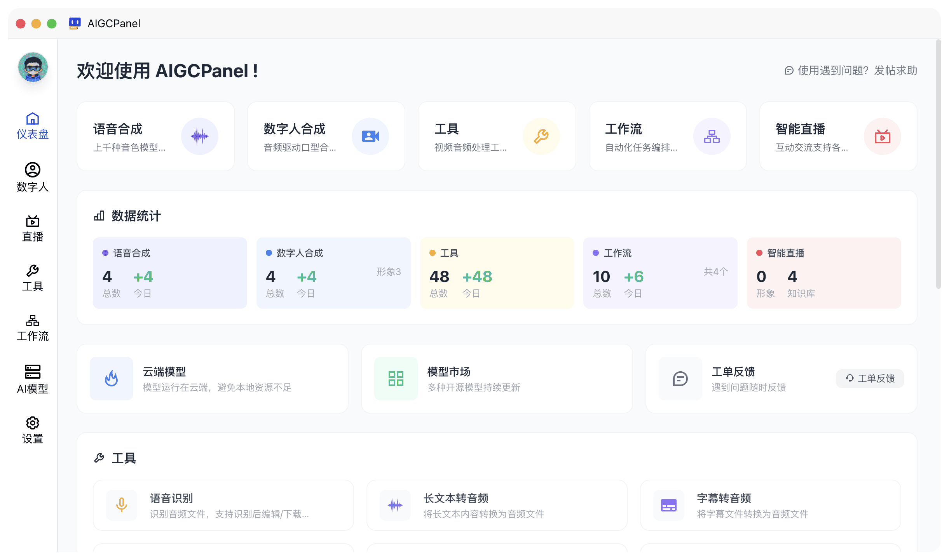Go to the 数字人 sidebar section

33,177
